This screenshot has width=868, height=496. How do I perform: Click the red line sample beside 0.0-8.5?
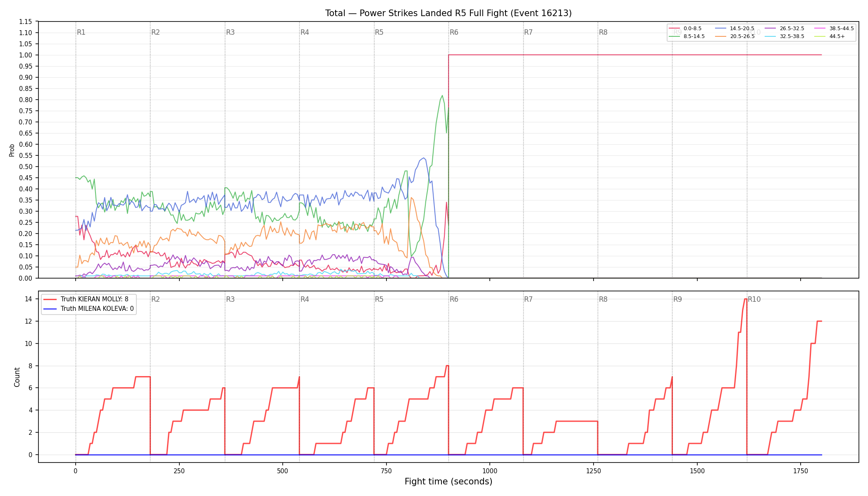tap(675, 29)
